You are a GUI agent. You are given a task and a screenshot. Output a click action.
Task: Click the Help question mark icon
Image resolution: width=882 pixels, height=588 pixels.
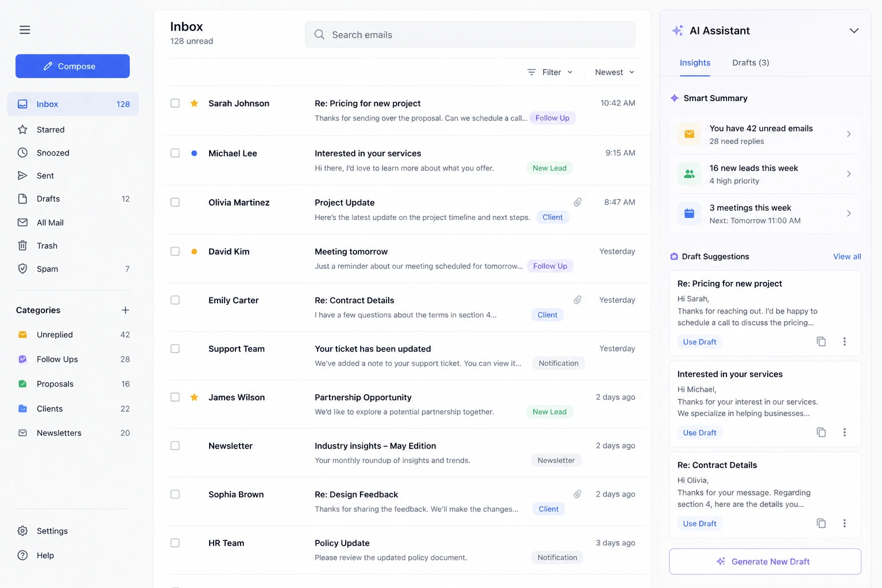tap(22, 555)
